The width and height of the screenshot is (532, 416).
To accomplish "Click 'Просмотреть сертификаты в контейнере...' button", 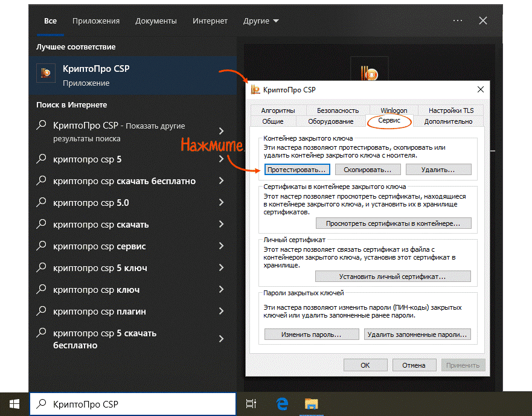I will tap(393, 223).
